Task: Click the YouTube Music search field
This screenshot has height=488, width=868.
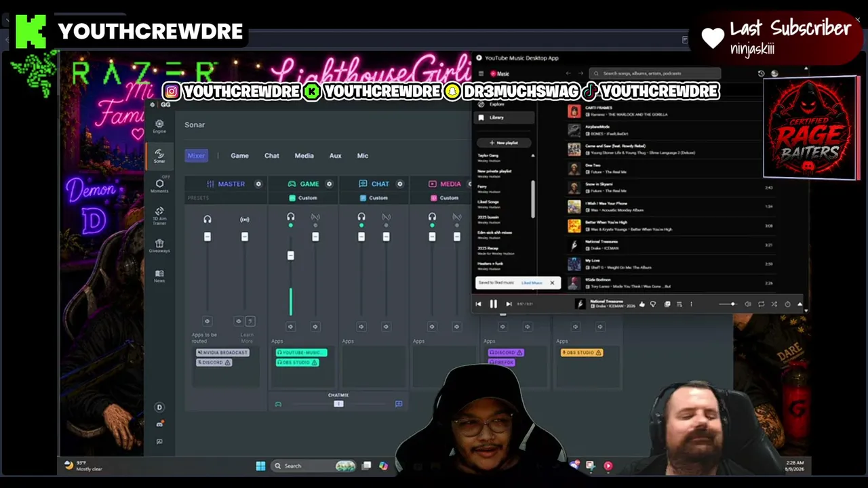Action: 655,73
